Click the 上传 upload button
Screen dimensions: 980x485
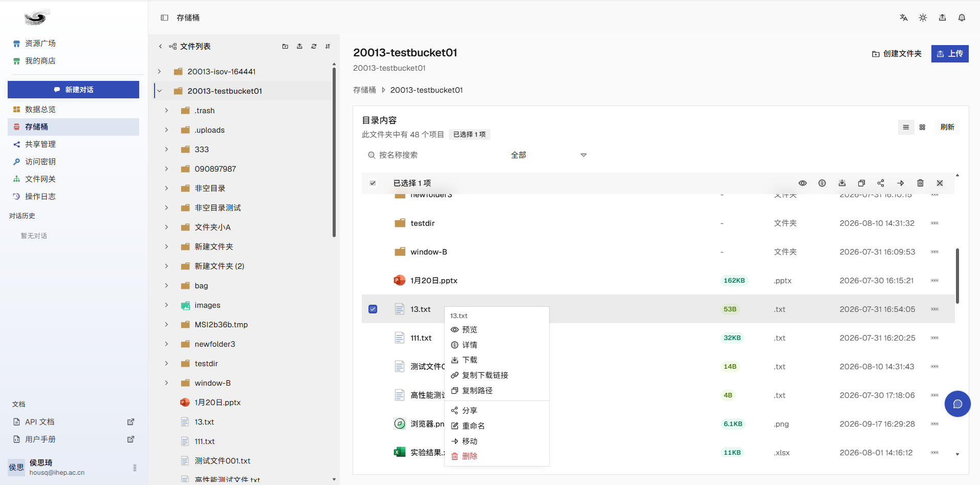click(950, 54)
